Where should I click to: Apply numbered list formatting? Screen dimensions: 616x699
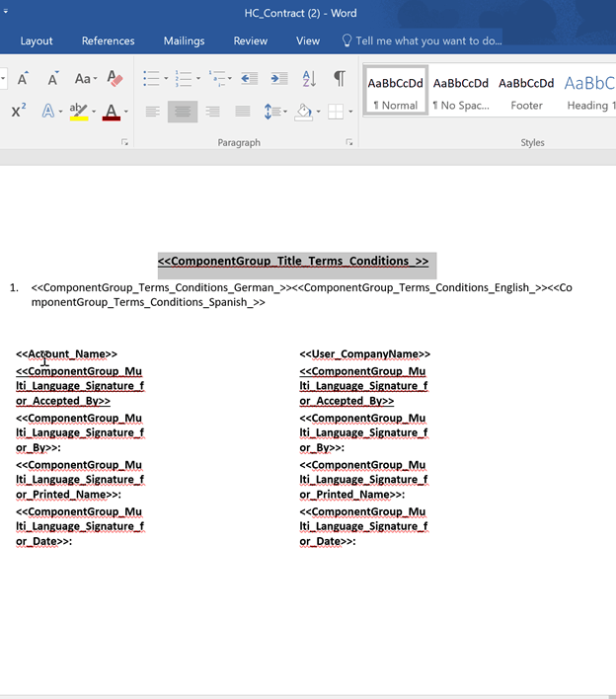click(184, 78)
